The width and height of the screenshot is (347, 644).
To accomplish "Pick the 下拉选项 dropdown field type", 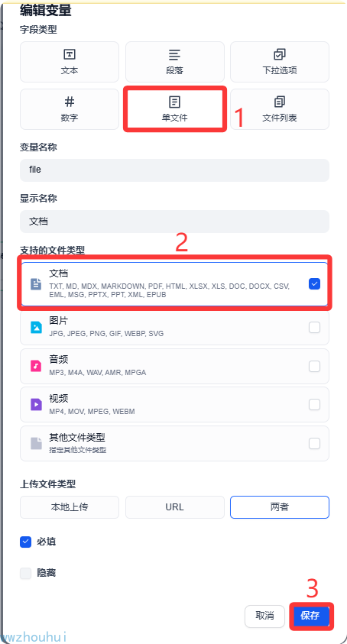I will [280, 62].
